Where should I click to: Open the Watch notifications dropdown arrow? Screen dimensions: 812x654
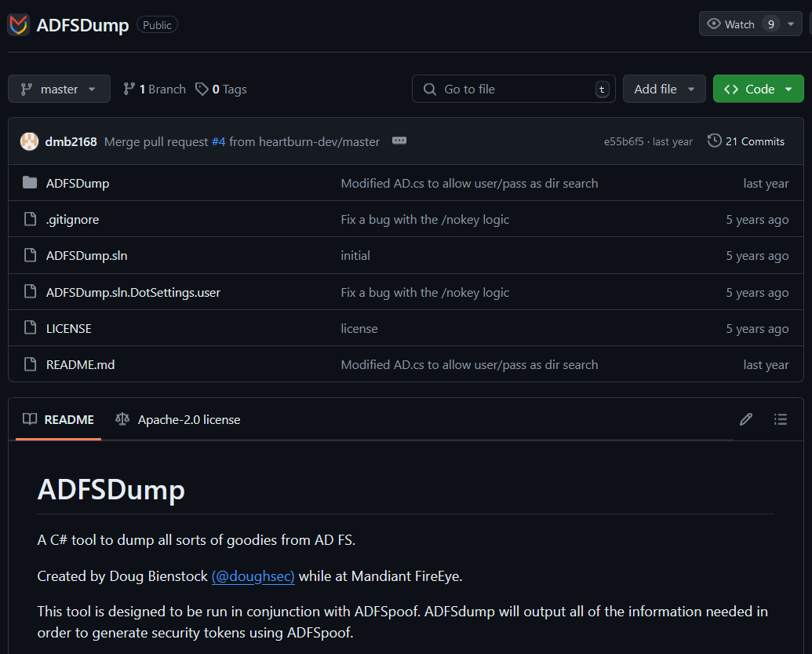(x=791, y=24)
